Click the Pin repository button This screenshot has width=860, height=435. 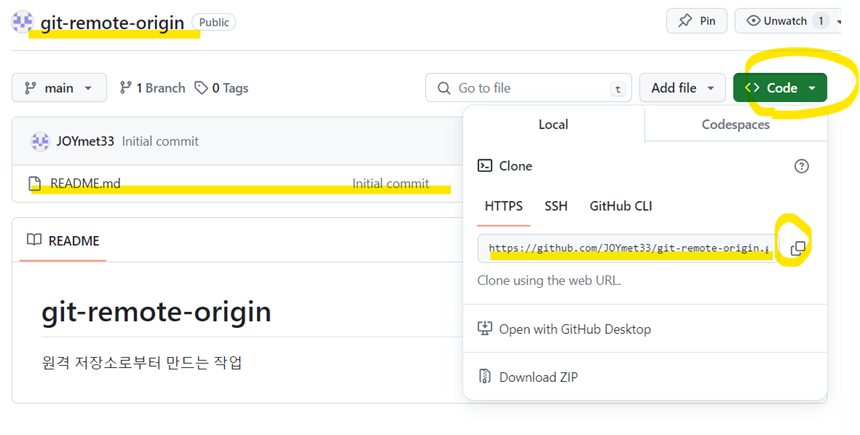697,21
